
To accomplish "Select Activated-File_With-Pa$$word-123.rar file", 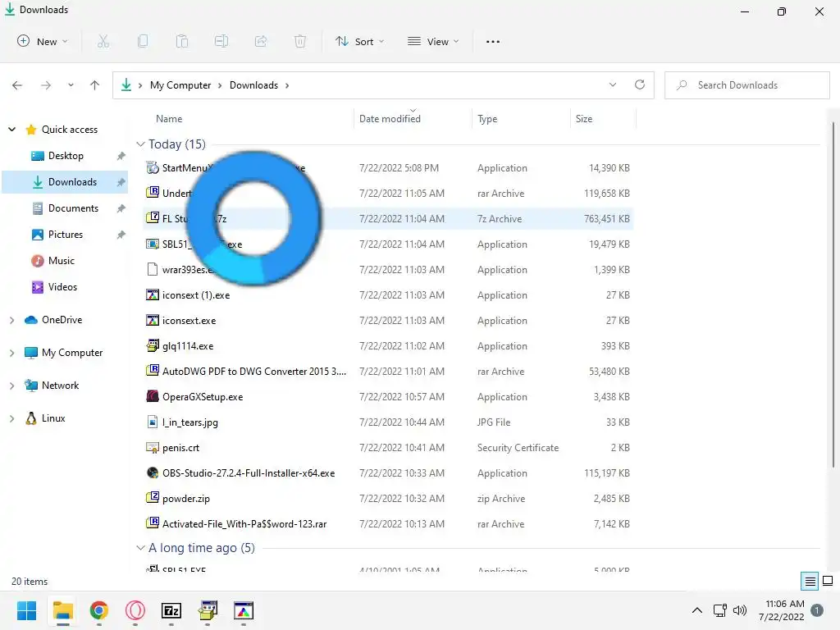I will point(388,524).
